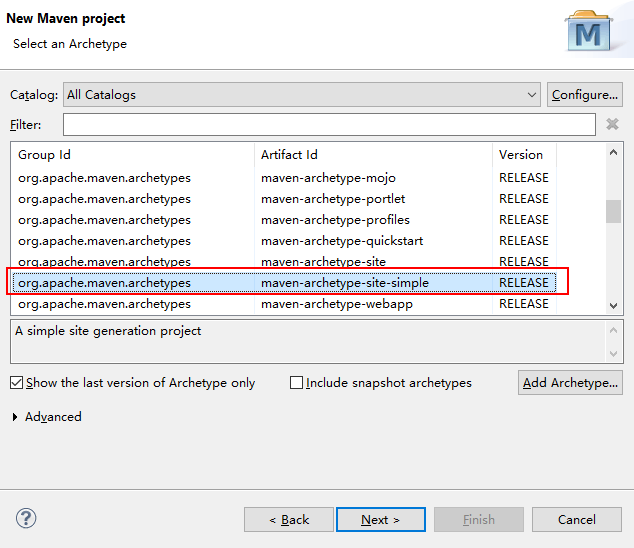Click the description box scroll down arrow
The width and height of the screenshot is (634, 548).
pyautogui.click(x=613, y=354)
